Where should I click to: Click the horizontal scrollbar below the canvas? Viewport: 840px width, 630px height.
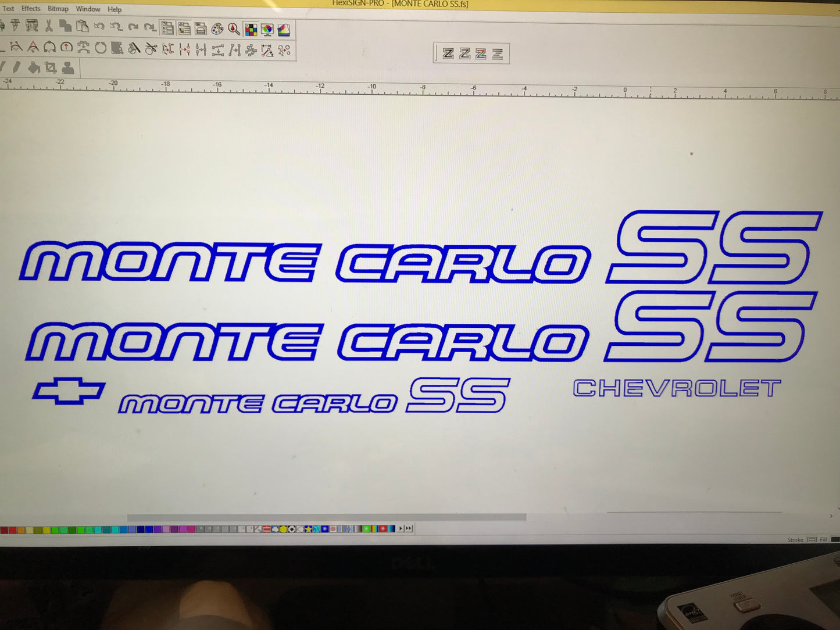(326, 517)
